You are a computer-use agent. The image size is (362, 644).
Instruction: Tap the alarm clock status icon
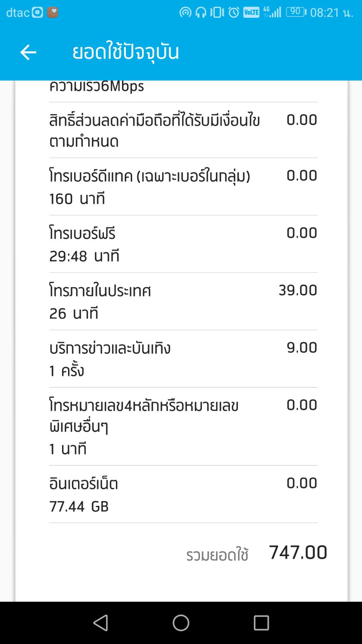pos(234,12)
